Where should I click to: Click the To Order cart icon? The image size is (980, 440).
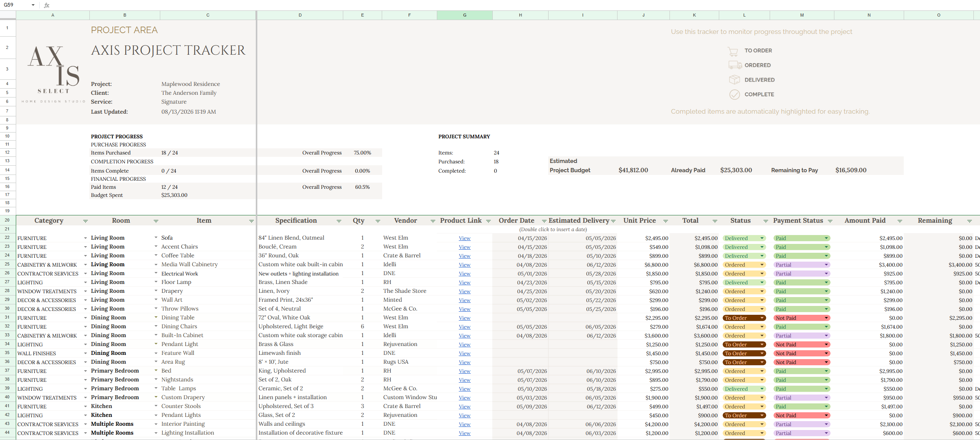(733, 51)
